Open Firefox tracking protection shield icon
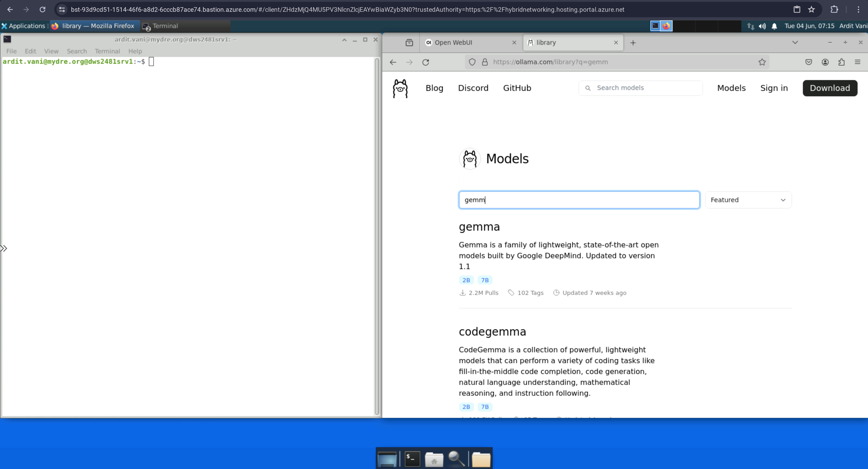Image resolution: width=868 pixels, height=469 pixels. pos(472,62)
